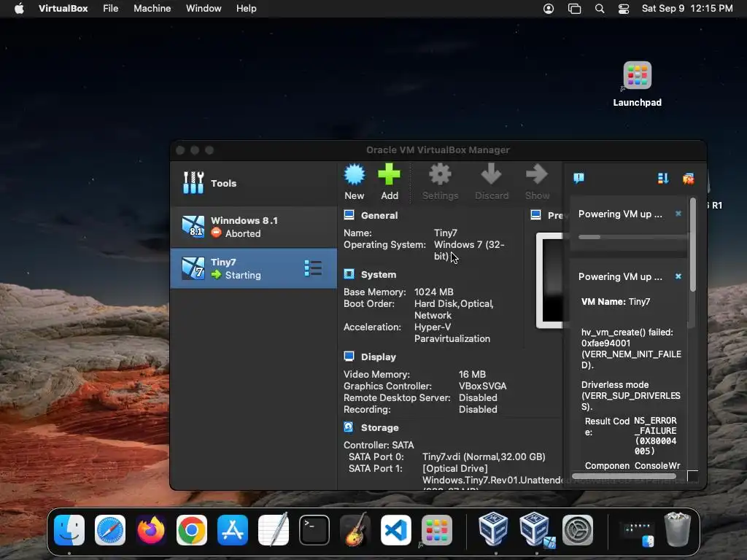
Task: Open Launchpad from the Dock
Action: pyautogui.click(x=436, y=529)
